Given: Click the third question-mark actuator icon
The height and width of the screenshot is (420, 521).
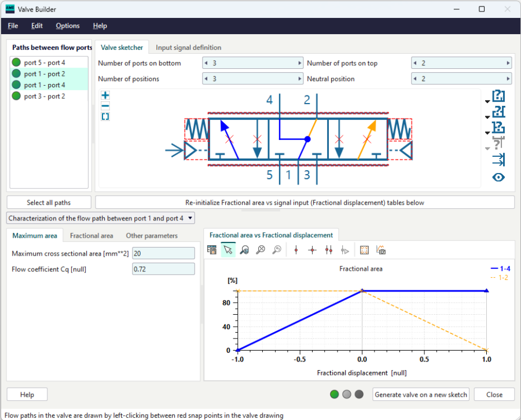Looking at the screenshot, I should coord(498,127).
